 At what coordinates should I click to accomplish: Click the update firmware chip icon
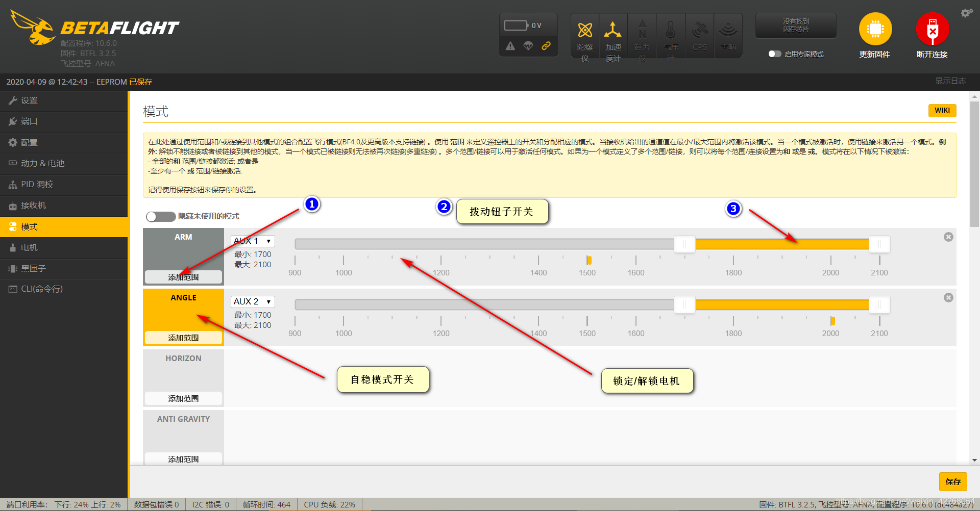coord(875,29)
